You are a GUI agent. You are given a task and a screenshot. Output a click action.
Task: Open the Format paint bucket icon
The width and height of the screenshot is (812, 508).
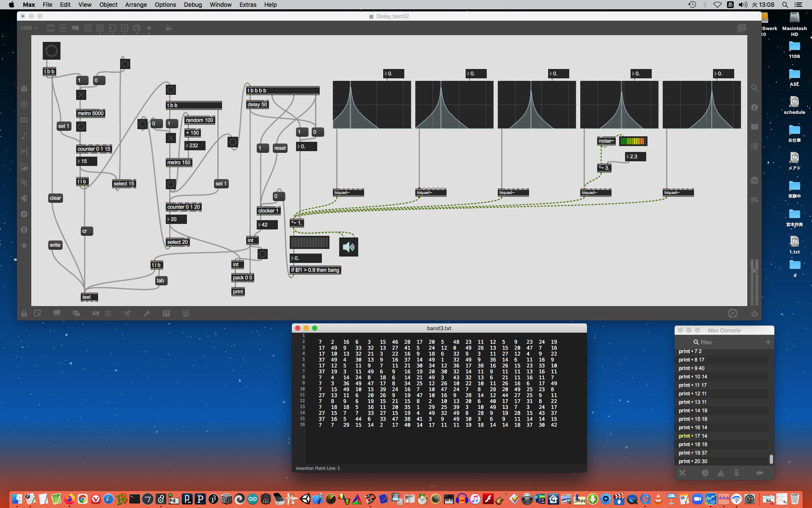click(168, 28)
